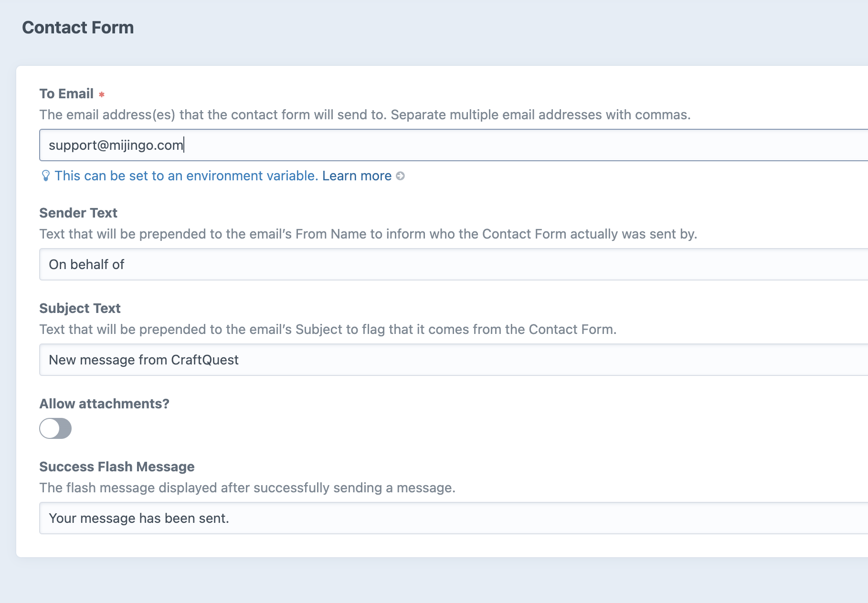Image resolution: width=868 pixels, height=603 pixels.
Task: Click the To Email description about separating addresses with commas
Action: coord(365,115)
